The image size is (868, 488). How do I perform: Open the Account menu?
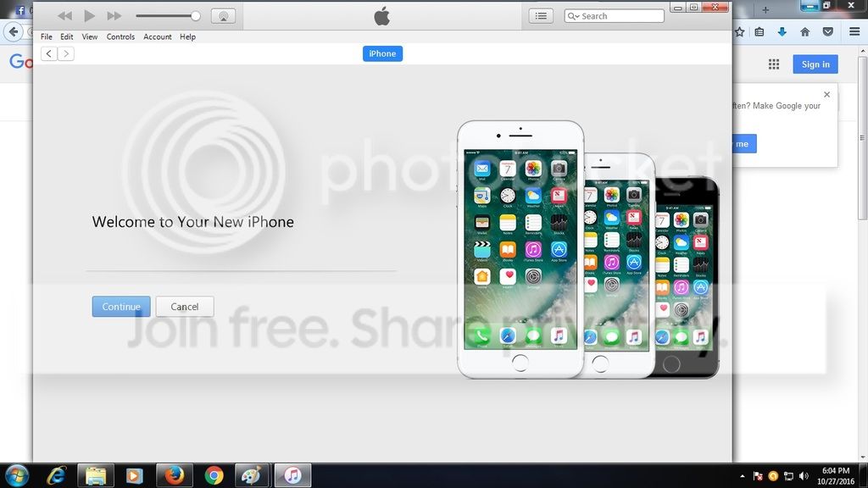(157, 37)
